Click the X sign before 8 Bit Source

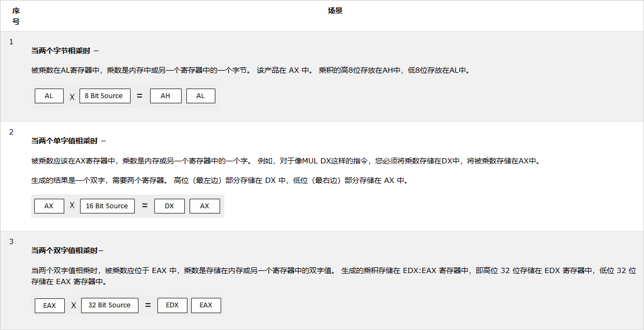[x=72, y=96]
